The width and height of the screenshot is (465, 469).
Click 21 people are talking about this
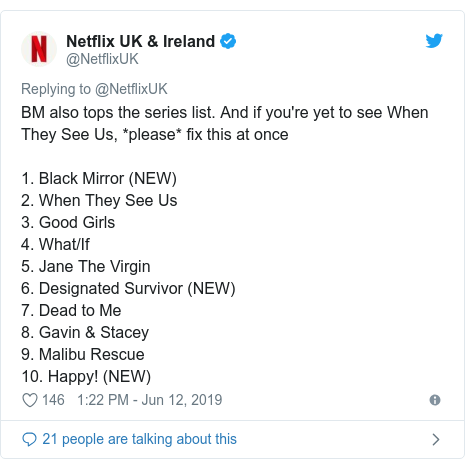139,439
